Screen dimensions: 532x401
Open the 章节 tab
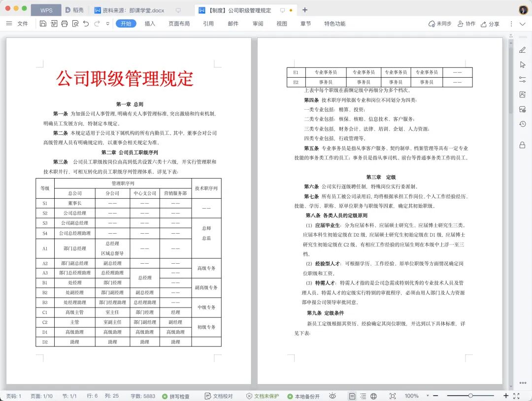coord(306,24)
